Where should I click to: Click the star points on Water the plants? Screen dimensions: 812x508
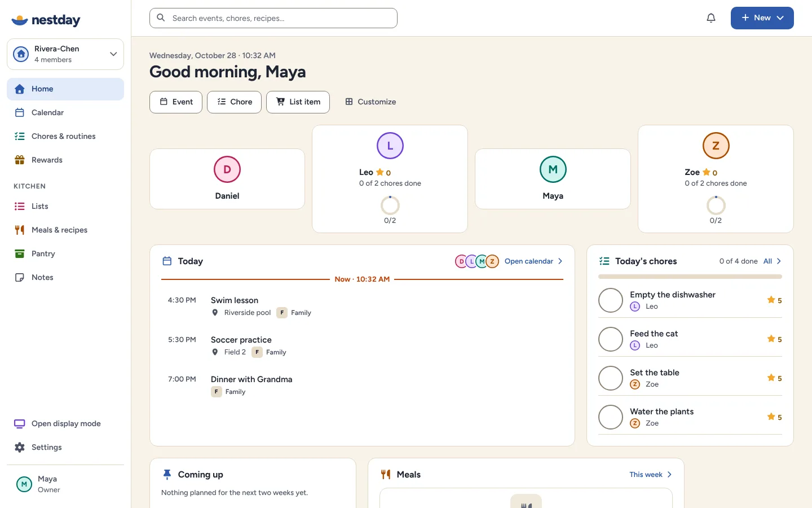[x=775, y=417]
